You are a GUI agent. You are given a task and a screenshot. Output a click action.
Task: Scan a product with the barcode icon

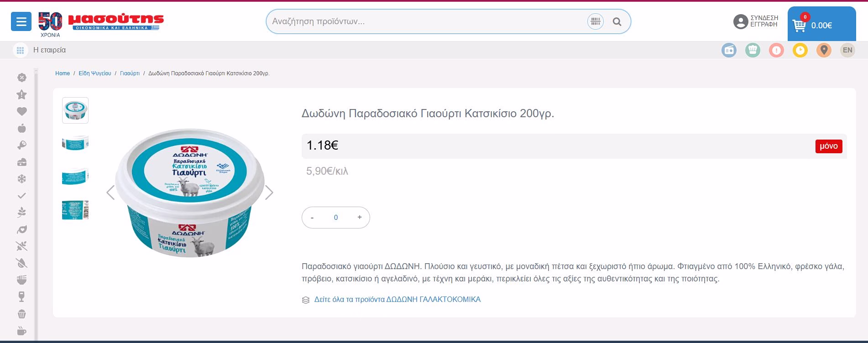(x=595, y=21)
